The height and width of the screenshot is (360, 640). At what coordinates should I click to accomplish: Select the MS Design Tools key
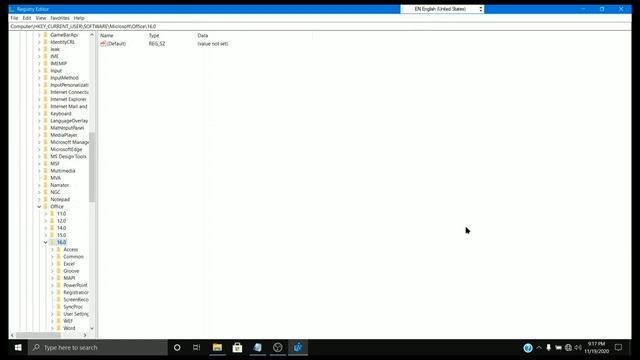pyautogui.click(x=68, y=156)
